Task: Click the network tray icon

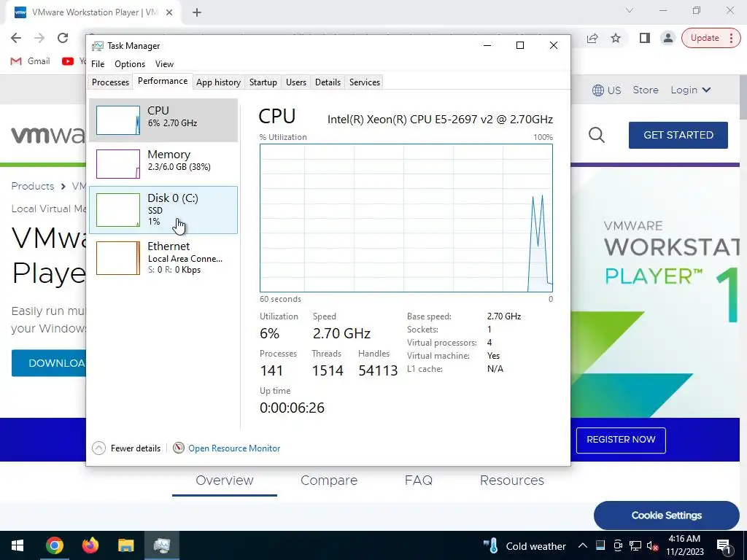Action: pyautogui.click(x=635, y=545)
